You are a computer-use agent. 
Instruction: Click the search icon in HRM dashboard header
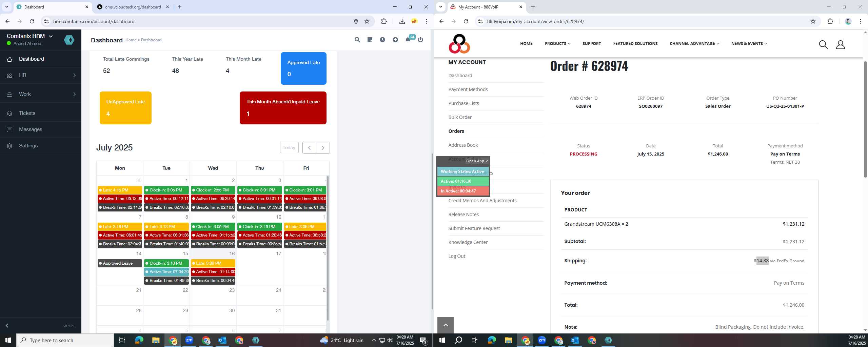click(x=357, y=40)
